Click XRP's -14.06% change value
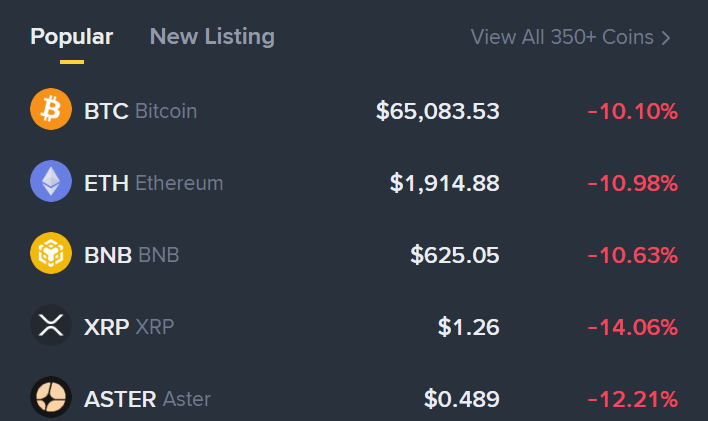Screen dimensions: 708x421 [x=632, y=327]
